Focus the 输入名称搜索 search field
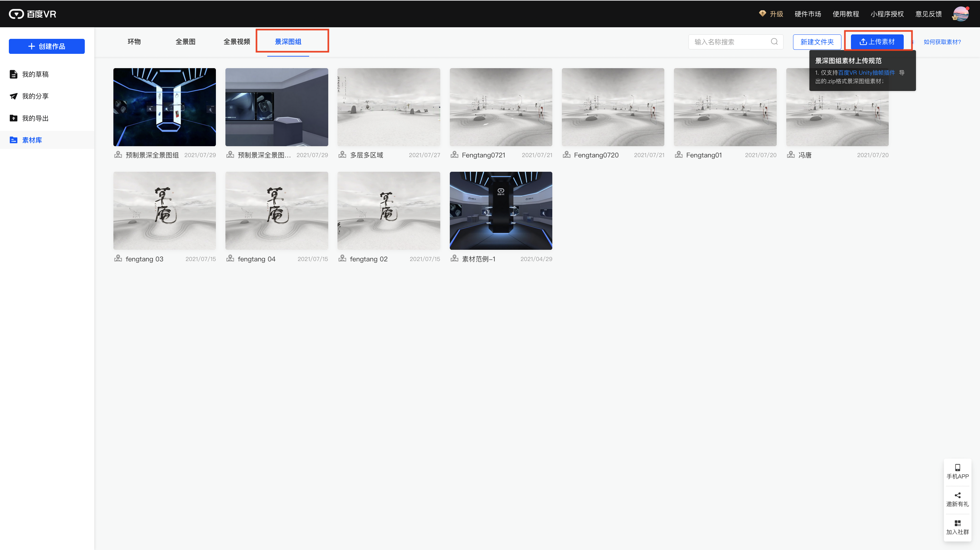980x550 pixels. coord(736,42)
